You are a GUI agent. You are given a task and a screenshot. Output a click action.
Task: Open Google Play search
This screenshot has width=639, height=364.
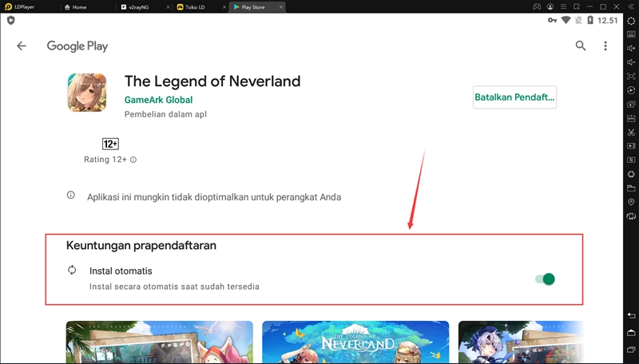click(x=581, y=45)
